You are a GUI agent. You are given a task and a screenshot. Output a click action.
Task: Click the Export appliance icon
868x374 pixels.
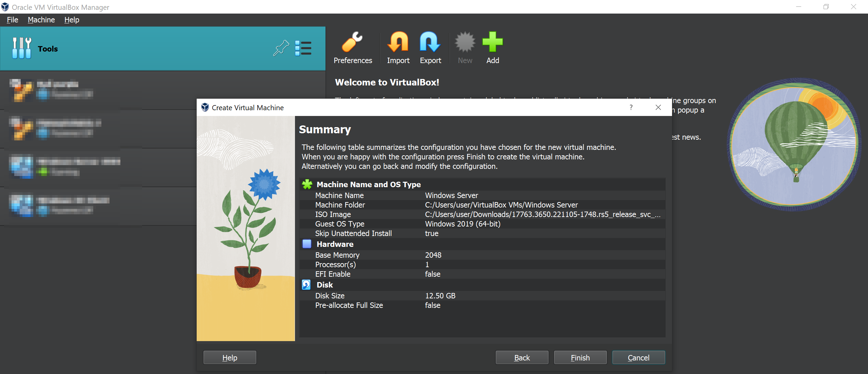(430, 42)
